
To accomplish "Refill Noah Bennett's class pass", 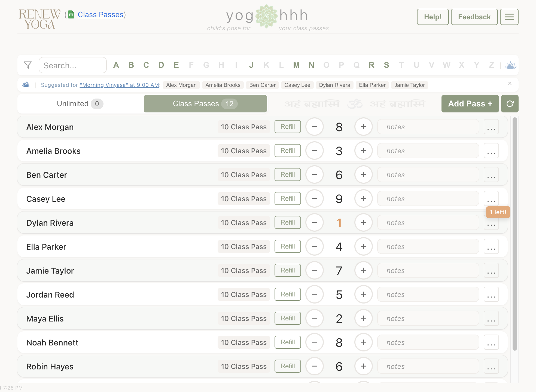I will click(288, 342).
